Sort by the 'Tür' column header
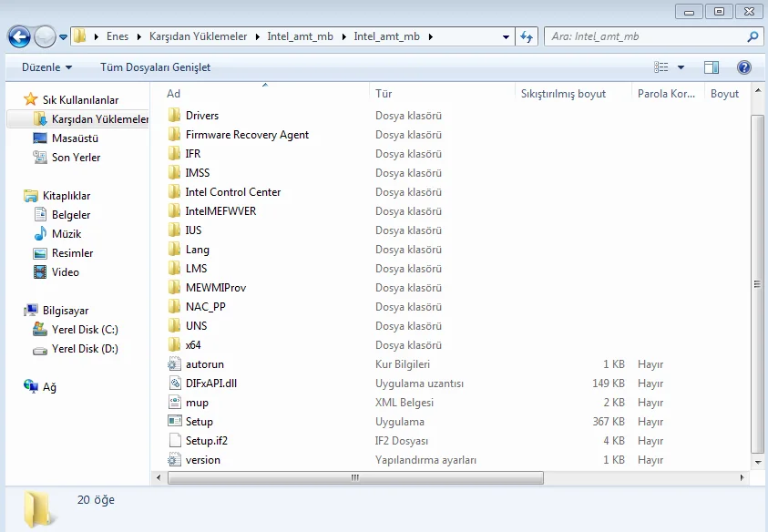768x532 pixels. pos(384,94)
